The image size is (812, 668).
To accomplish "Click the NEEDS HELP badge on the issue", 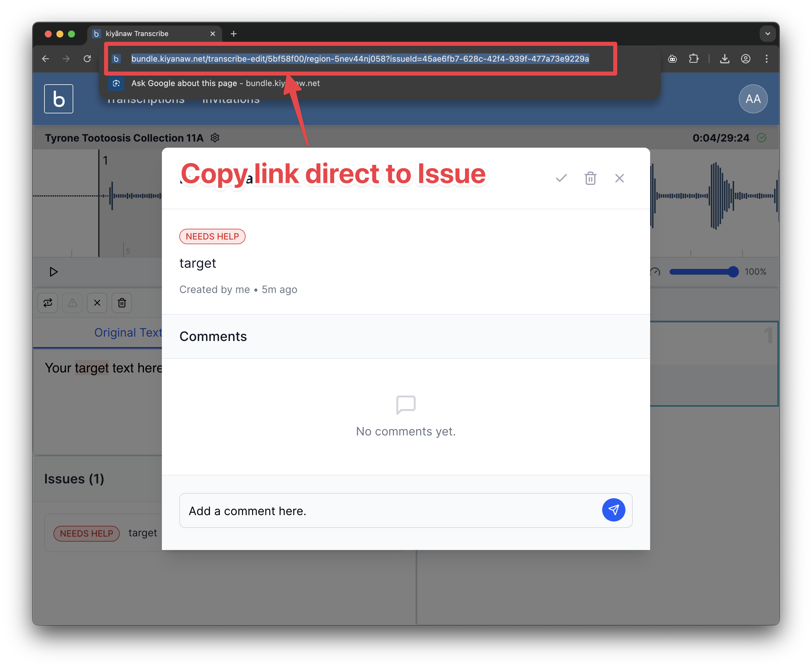I will pyautogui.click(x=212, y=236).
